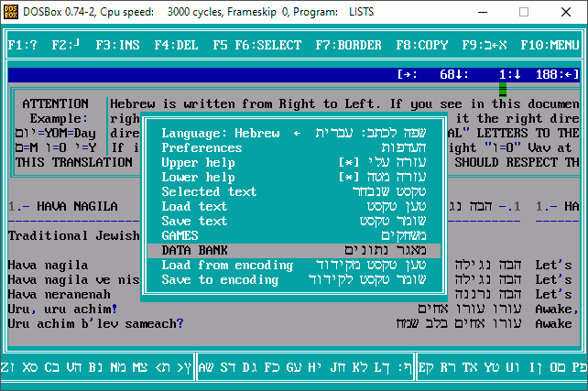Click F7:BORDER in the top bar
The image size is (588, 391).
click(348, 46)
